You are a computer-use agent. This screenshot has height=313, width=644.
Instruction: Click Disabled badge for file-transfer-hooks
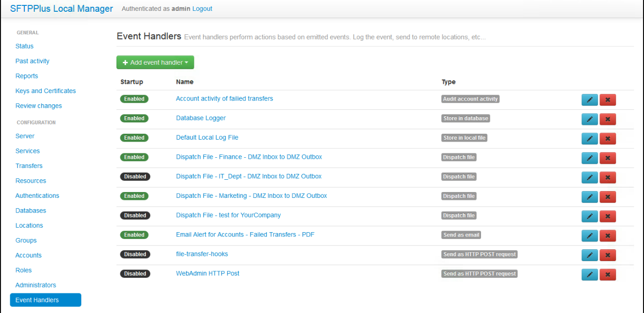135,254
